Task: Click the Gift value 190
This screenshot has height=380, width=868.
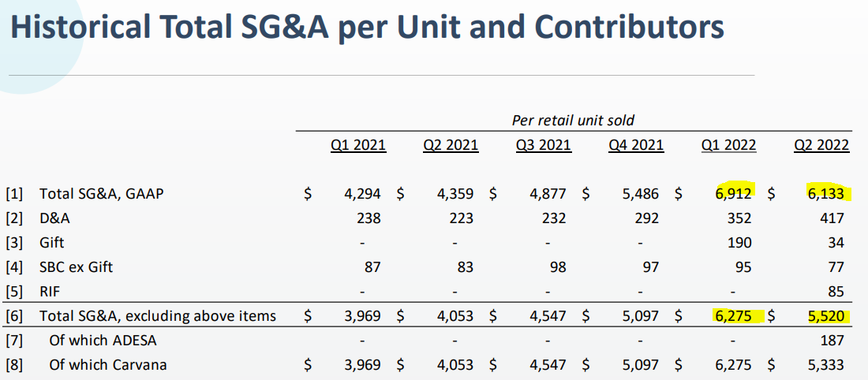Action: pos(740,243)
